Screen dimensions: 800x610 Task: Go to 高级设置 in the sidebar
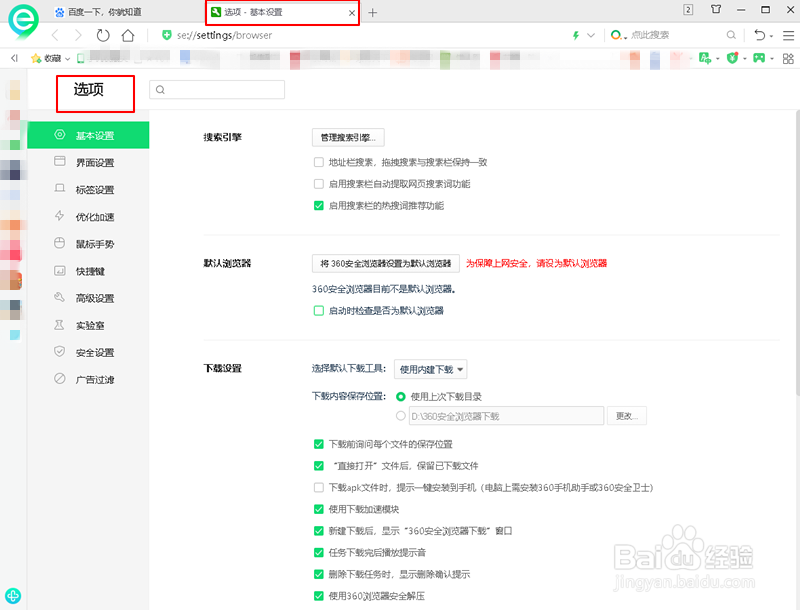(95, 297)
